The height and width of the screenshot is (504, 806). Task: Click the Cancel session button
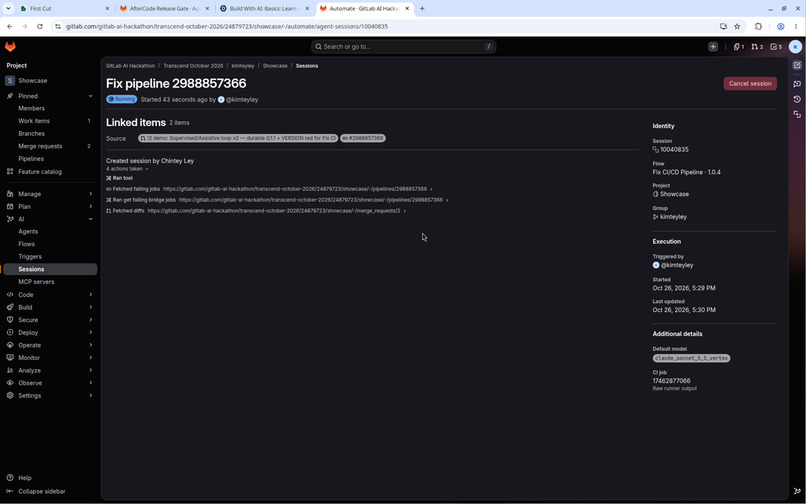750,83
